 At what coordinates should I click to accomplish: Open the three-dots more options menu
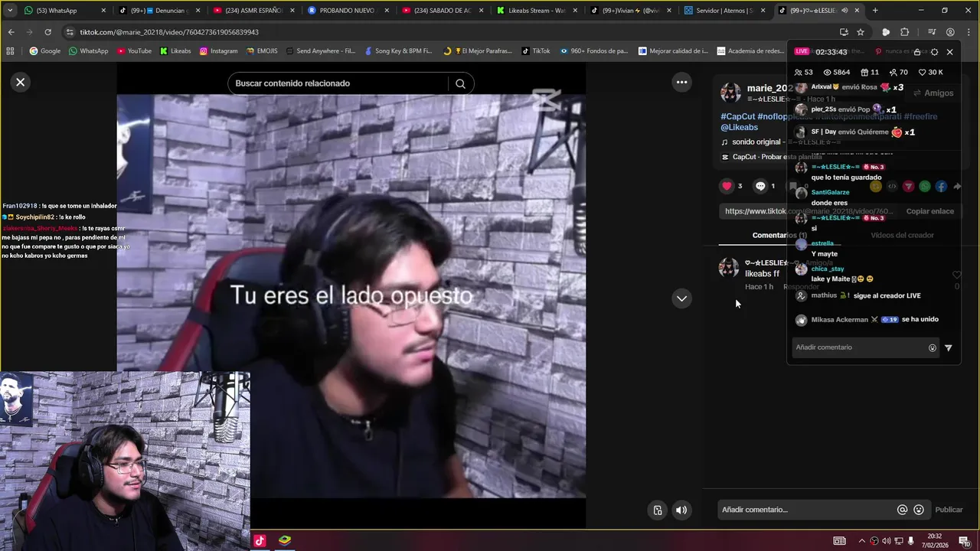(x=681, y=82)
